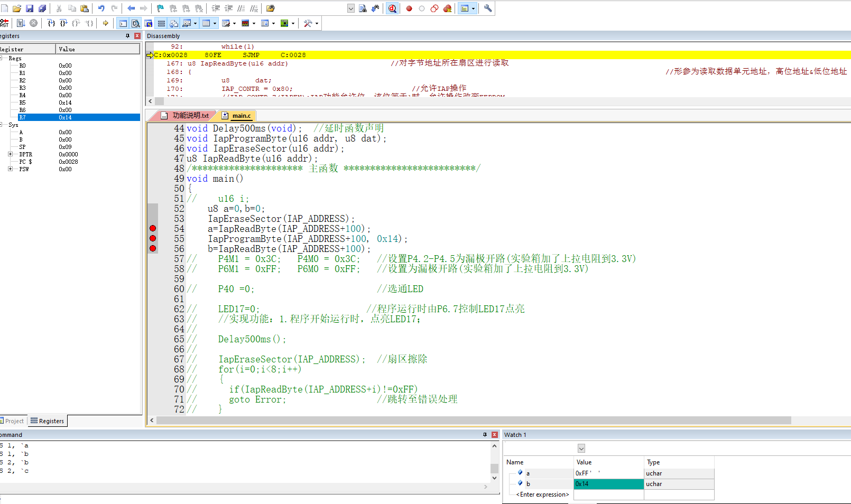Step into one line icon

51,23
